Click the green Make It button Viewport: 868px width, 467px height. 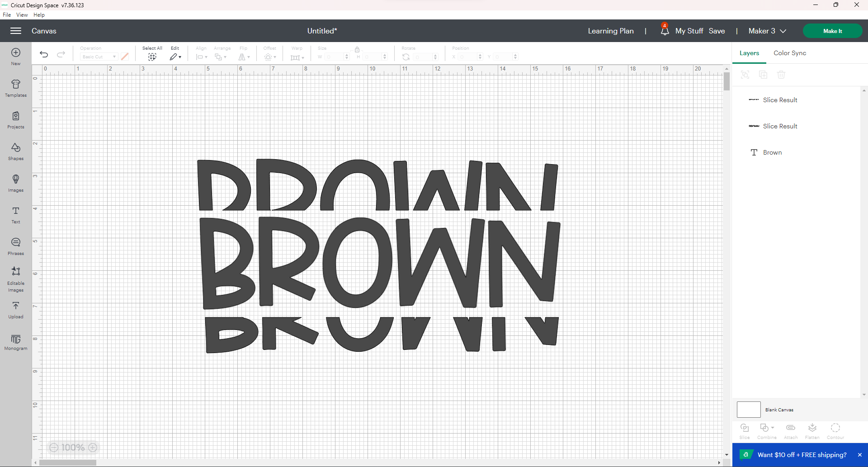[x=832, y=31]
